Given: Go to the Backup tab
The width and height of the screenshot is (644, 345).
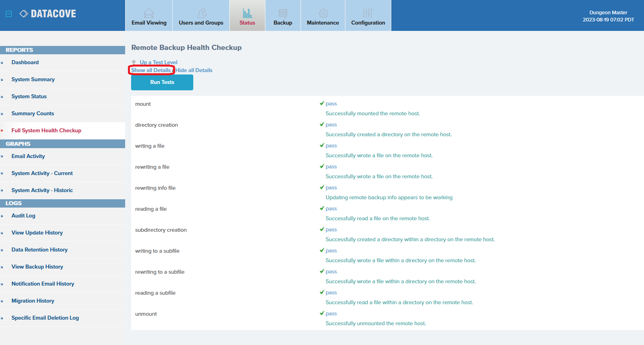Looking at the screenshot, I should 283,15.
